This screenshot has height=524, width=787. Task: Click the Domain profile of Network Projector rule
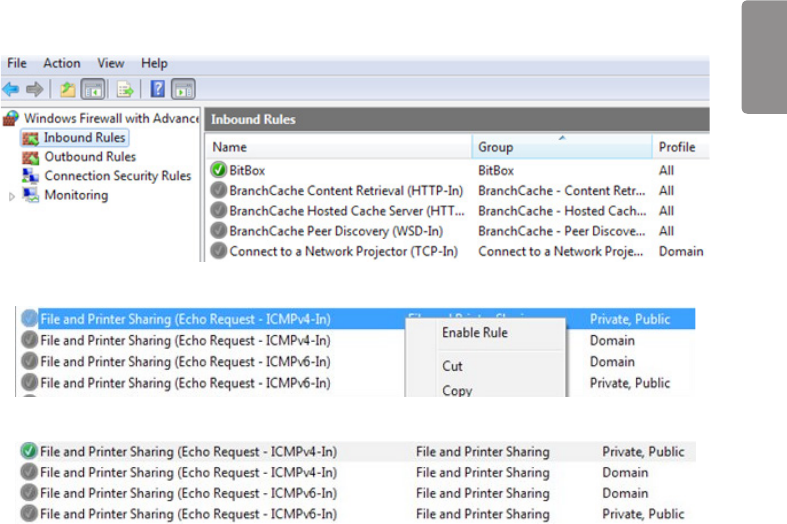(x=681, y=251)
